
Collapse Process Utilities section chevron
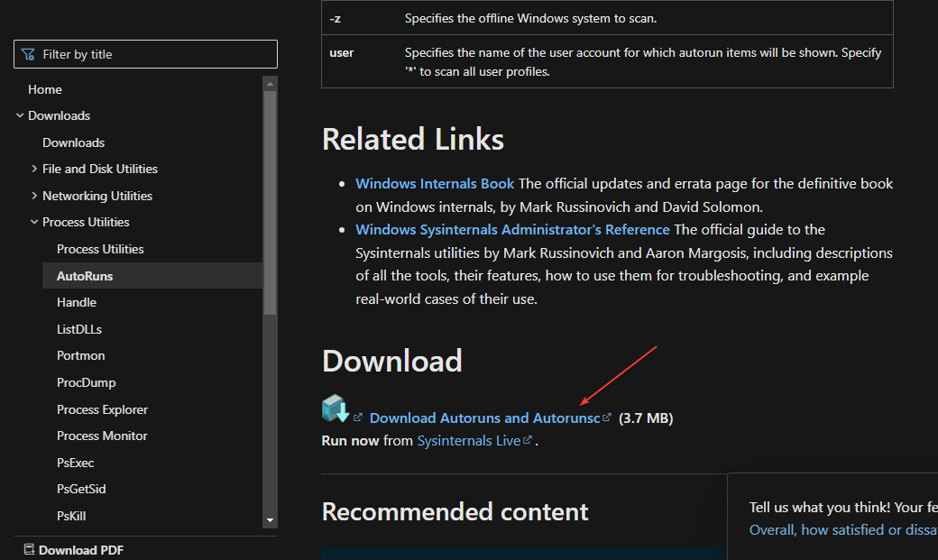(34, 222)
